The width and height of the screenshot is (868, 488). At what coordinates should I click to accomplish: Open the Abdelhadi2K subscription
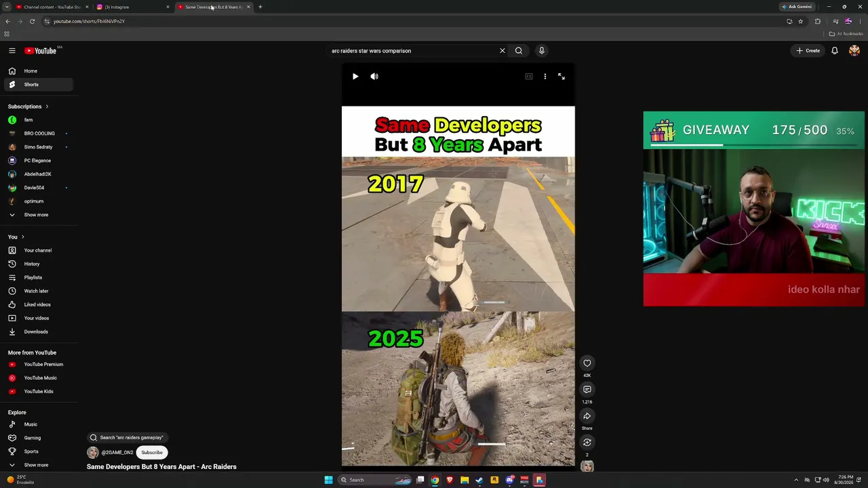(39, 174)
